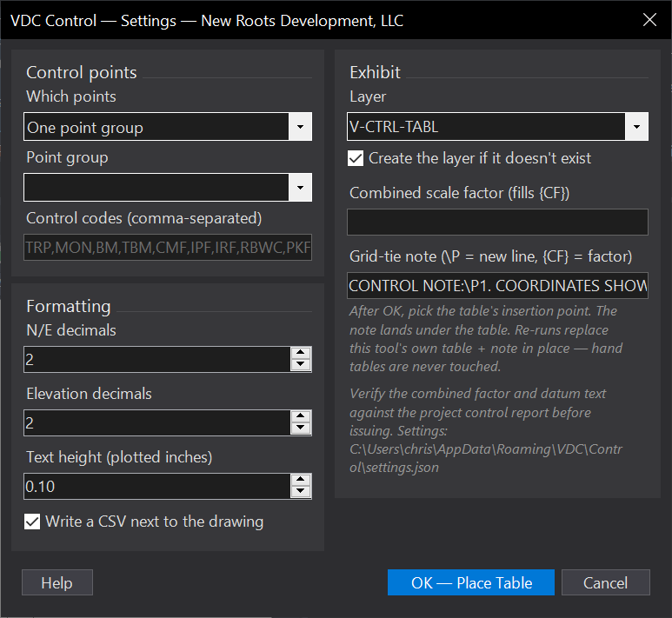
Task: Click the Control codes text field
Action: [x=168, y=247]
